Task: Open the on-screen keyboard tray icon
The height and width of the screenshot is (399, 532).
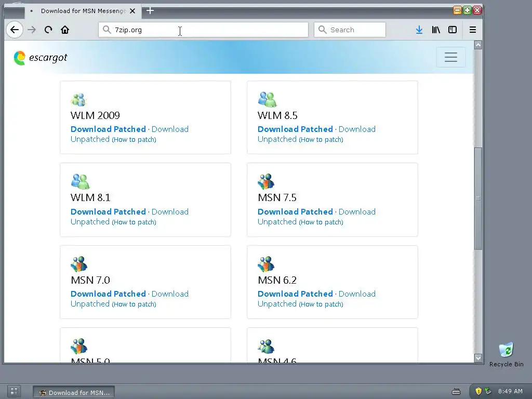Action: click(456, 392)
